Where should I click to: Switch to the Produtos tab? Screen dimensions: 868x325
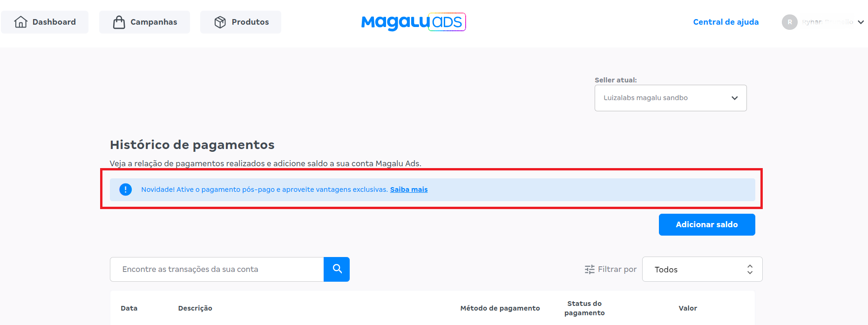241,22
